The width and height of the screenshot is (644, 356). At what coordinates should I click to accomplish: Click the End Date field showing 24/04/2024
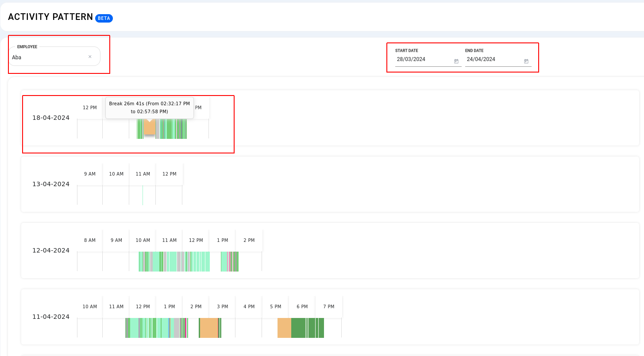[493, 59]
